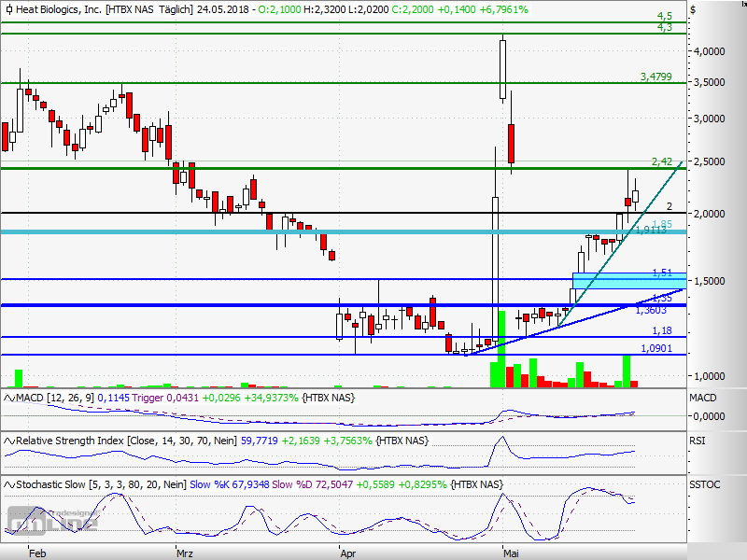Click the pin icon beside Heat Biologics title
This screenshot has width=747, height=560.
(8, 8)
